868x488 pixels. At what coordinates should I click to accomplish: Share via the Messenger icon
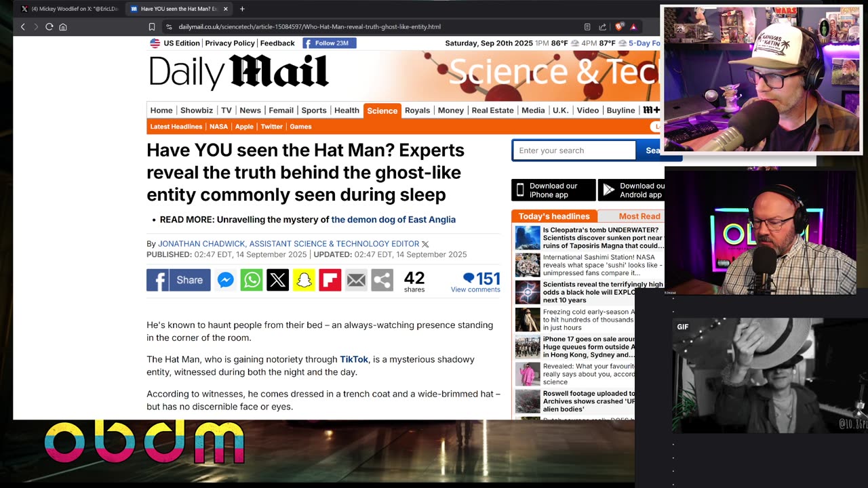[226, 280]
